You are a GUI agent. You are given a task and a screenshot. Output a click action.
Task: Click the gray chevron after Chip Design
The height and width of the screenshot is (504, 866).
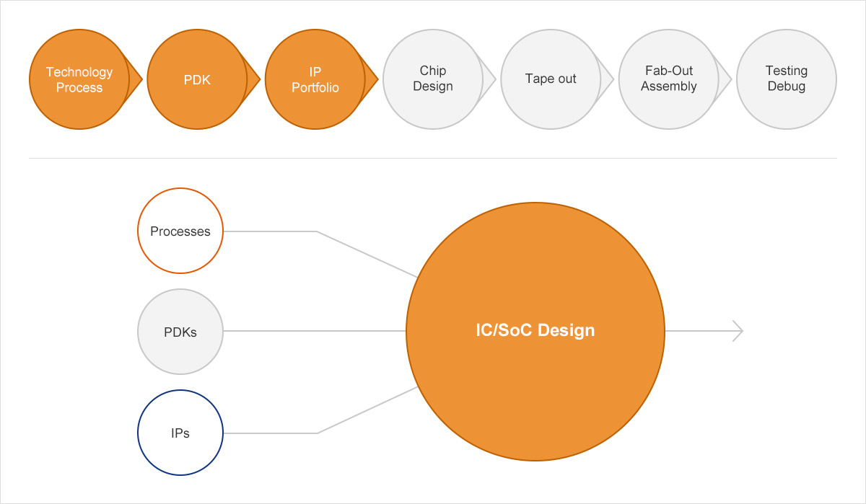coord(489,79)
